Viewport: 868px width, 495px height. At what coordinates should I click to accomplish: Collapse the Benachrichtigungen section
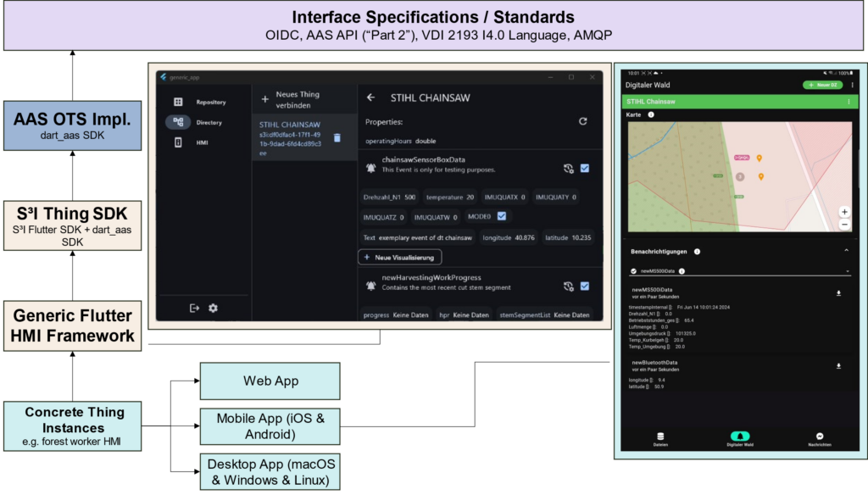click(845, 251)
